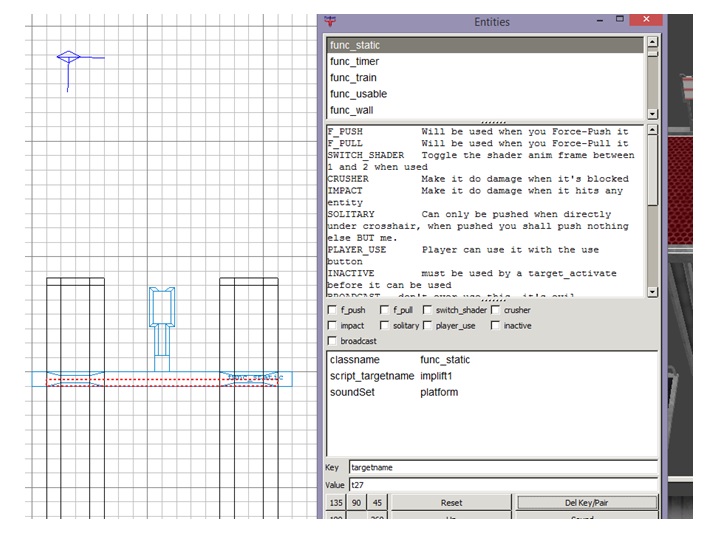The image size is (712, 534).
Task: Click the Del Key/Pair button
Action: [586, 503]
